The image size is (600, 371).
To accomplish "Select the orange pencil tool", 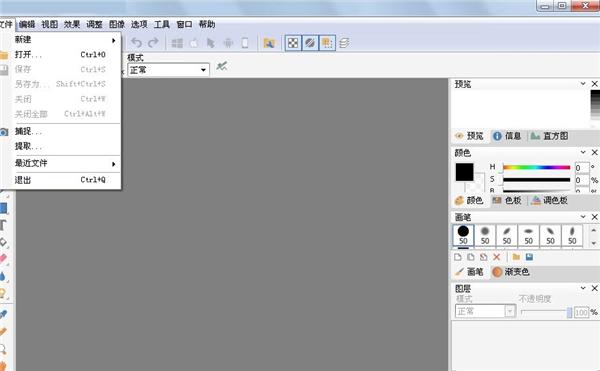I will [x=3, y=331].
